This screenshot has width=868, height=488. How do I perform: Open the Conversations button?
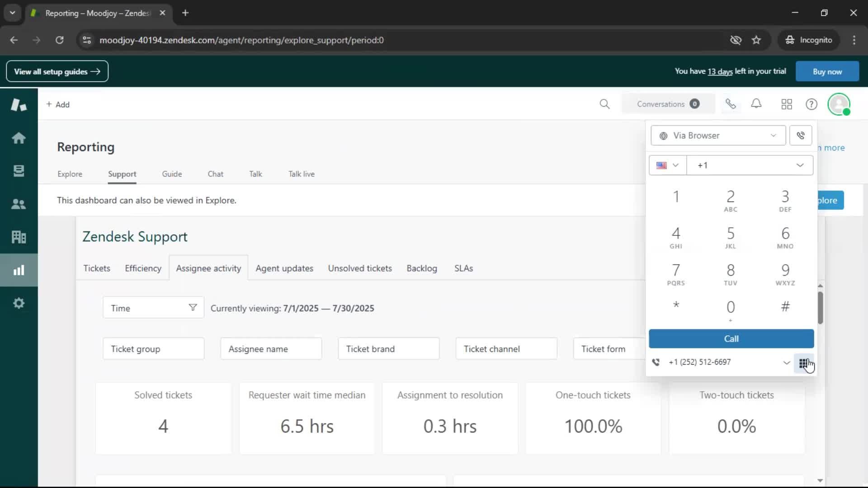[x=668, y=104]
